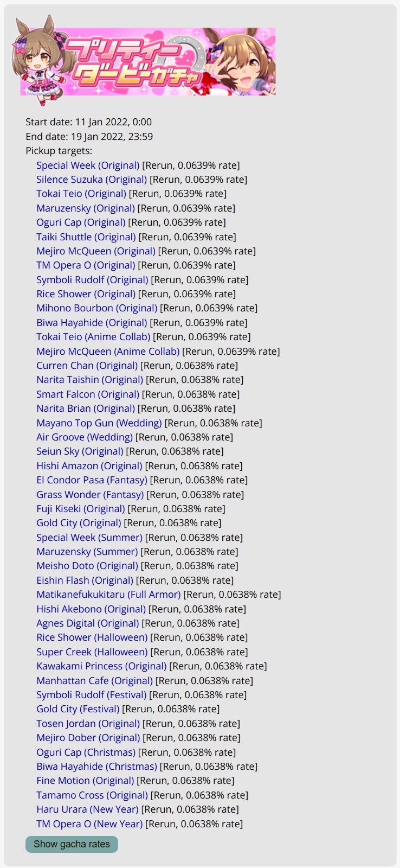This screenshot has height=868, width=400.
Task: Open Curren Chan (Original) link
Action: (x=87, y=366)
